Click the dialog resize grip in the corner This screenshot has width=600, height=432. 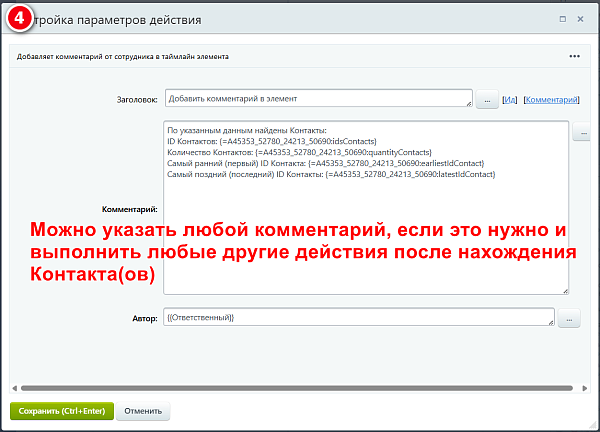[594, 425]
